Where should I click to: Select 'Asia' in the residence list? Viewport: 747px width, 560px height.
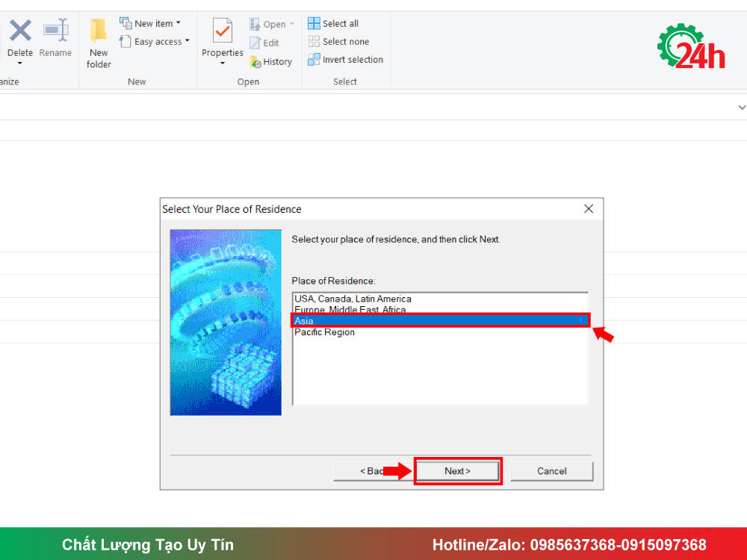[440, 320]
